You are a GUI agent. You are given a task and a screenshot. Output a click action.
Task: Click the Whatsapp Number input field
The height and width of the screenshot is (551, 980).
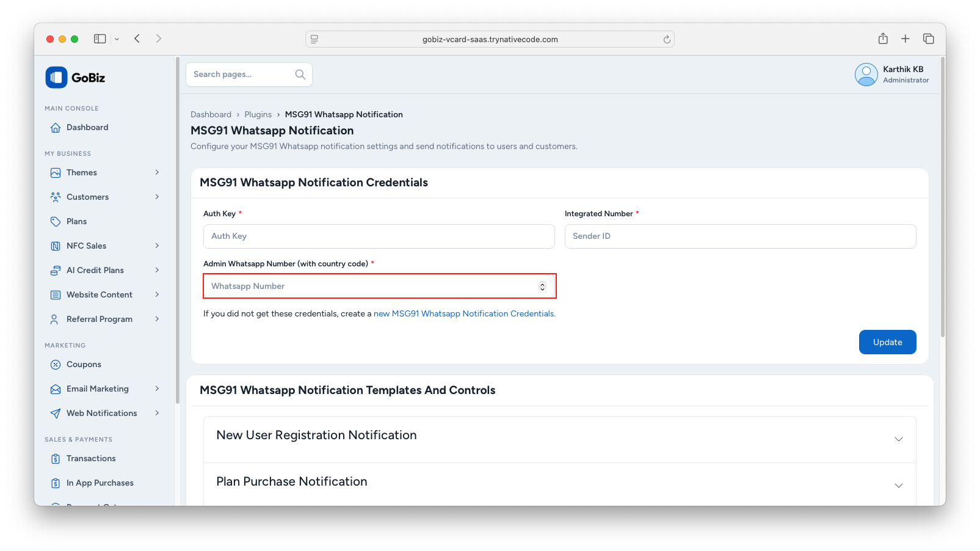tap(379, 286)
